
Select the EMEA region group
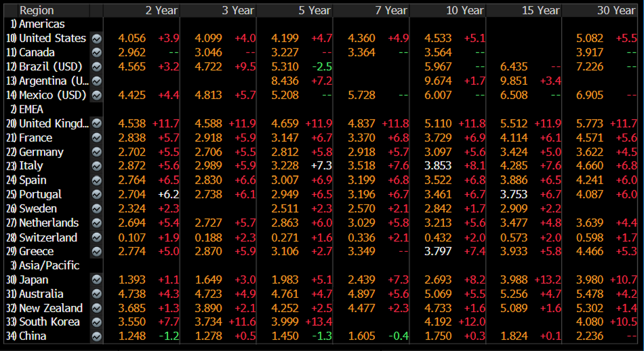(31, 109)
